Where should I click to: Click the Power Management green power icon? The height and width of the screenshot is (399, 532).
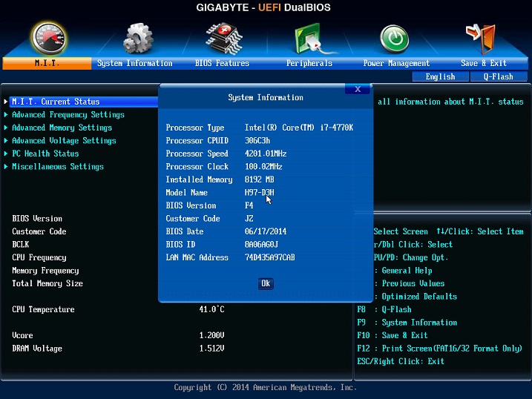tap(394, 39)
